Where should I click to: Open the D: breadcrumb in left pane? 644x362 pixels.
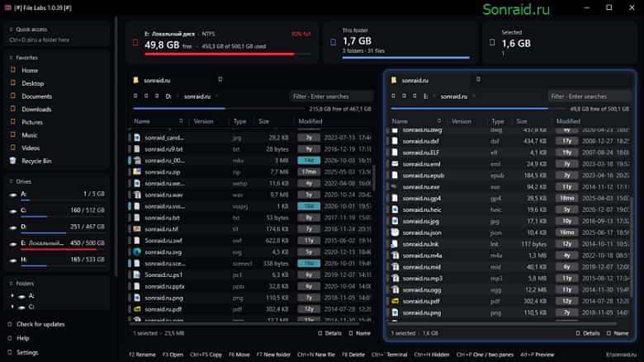(168, 96)
